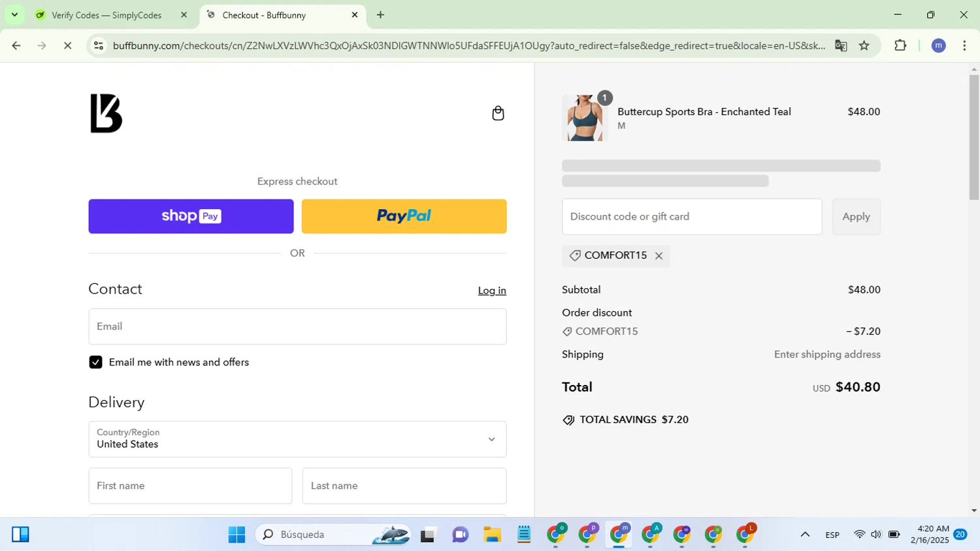Close the Checkout - Buffbunny tab
The height and width of the screenshot is (551, 980).
[355, 15]
